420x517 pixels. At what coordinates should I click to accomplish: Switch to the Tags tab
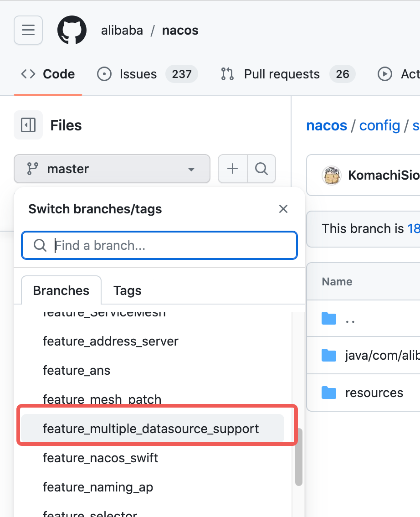127,290
